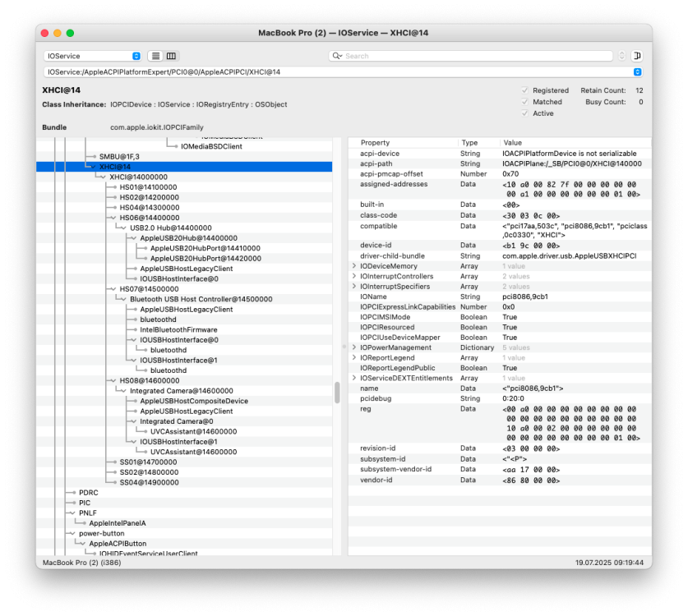Select the revision-id property row
Viewport: 688px width, 616px height.
coord(500,448)
